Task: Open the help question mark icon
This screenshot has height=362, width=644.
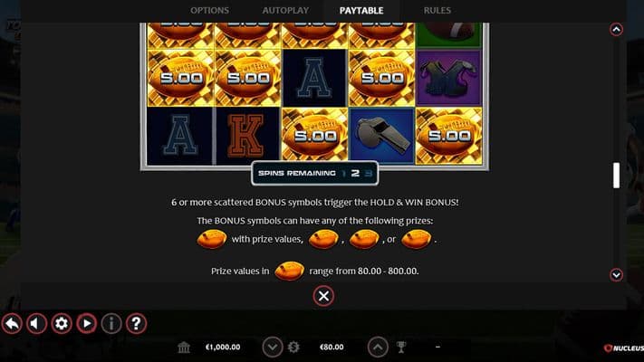Action: click(137, 323)
